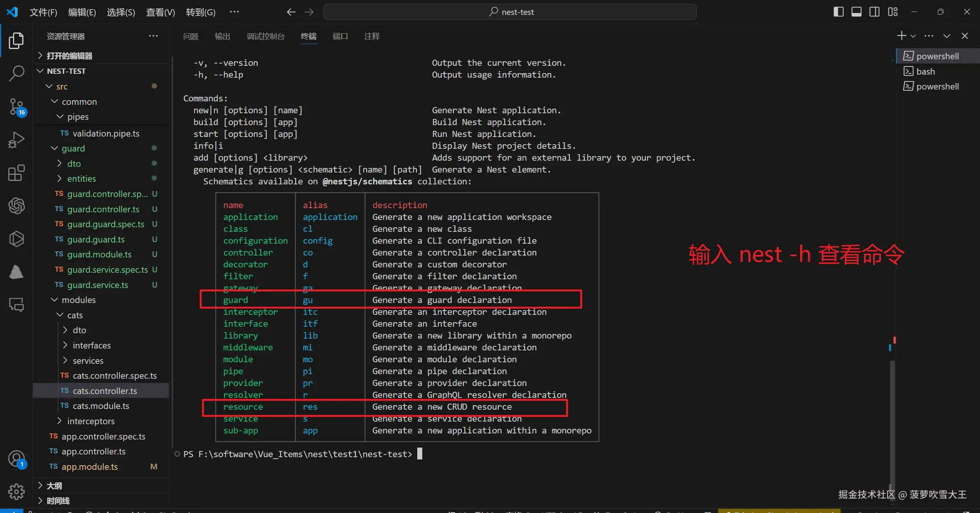Open the terminal launch profile dropdown arrow
Viewport: 980px width, 513px height.
click(913, 36)
